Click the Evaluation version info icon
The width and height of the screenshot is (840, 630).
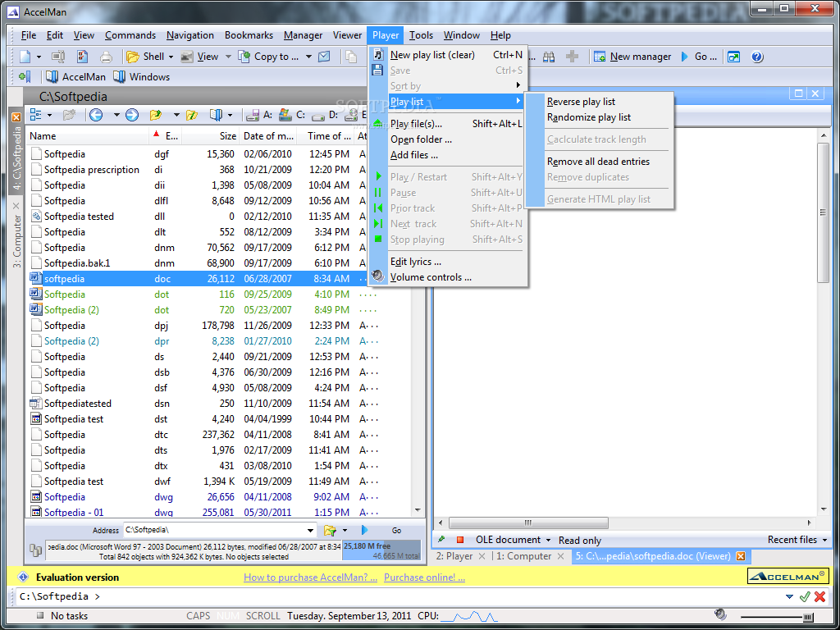coord(22,577)
